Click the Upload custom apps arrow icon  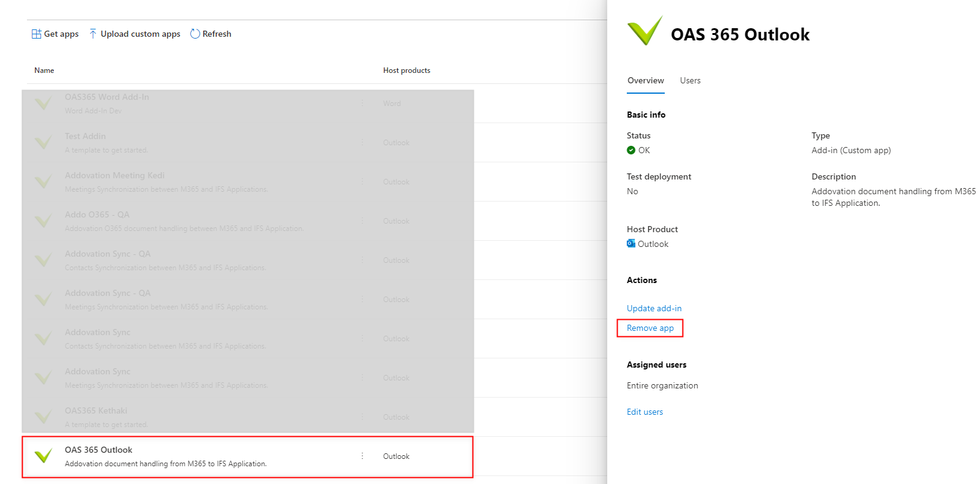click(x=93, y=34)
